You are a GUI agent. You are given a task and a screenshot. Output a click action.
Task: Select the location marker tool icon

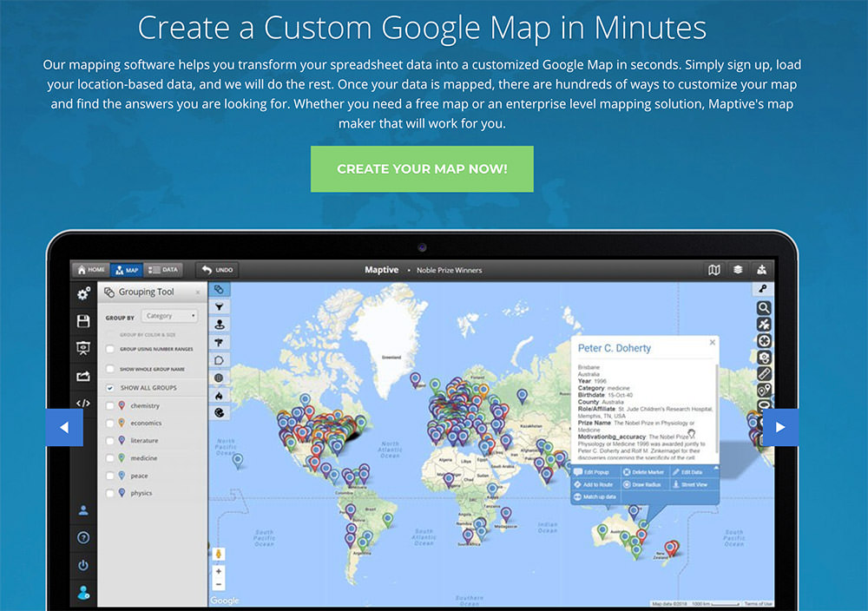tap(220, 325)
